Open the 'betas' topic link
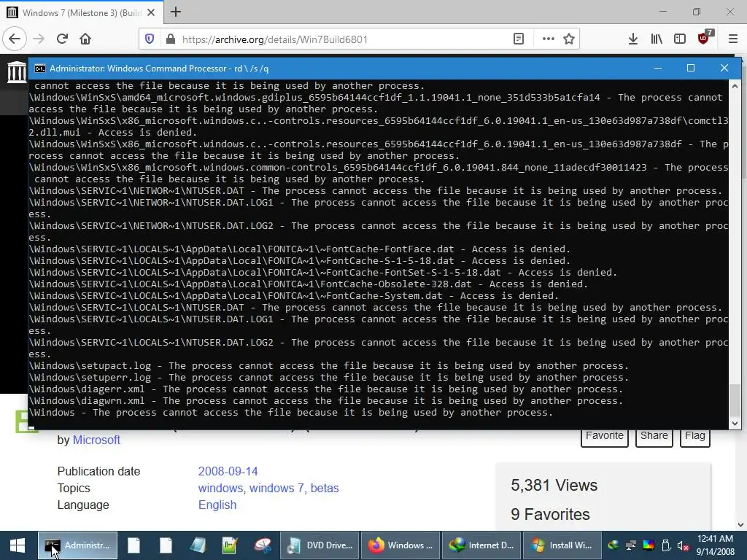Screen dimensions: 747x560 pos(325,488)
